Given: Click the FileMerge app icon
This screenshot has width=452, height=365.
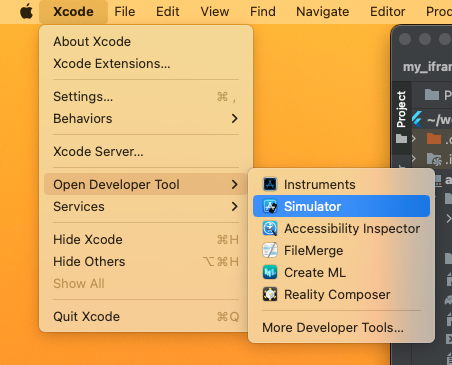Looking at the screenshot, I should click(270, 250).
